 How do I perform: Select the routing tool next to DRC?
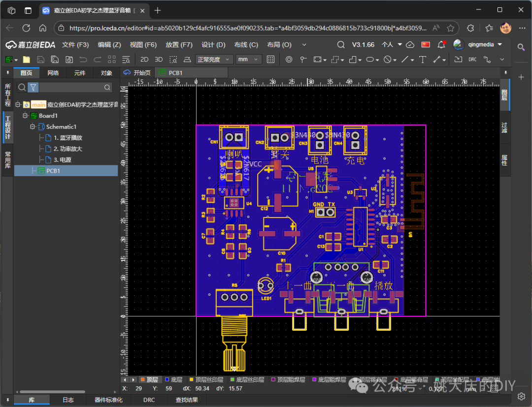tap(487, 60)
